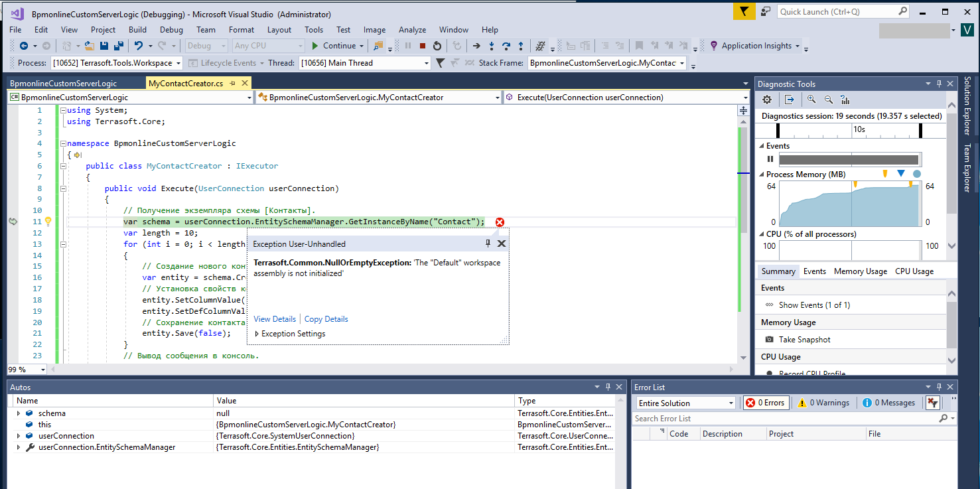Toggle the Error List build filter
Viewport: 980px width, 489px height.
coord(932,403)
